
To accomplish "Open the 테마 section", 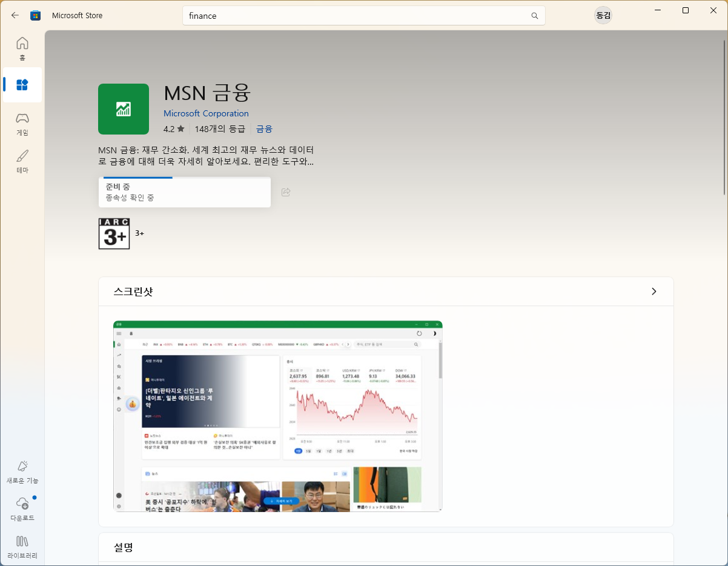I will pyautogui.click(x=22, y=161).
